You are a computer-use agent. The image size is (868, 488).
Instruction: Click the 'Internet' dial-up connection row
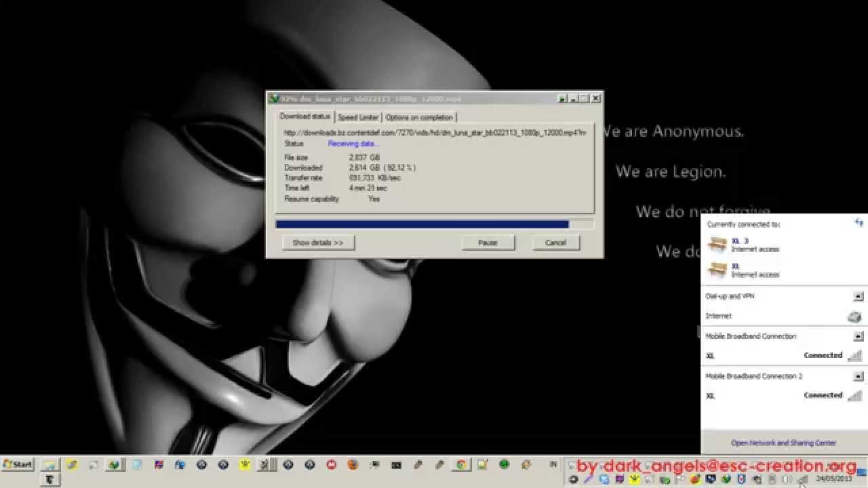point(783,316)
